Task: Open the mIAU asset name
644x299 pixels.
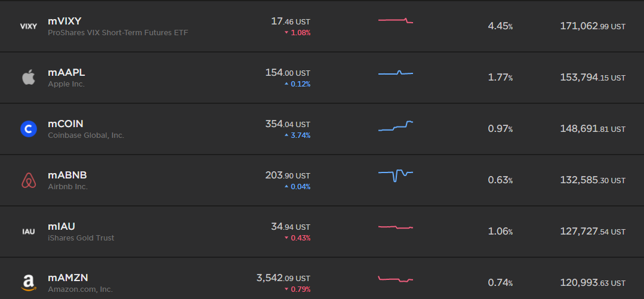Action: tap(61, 227)
